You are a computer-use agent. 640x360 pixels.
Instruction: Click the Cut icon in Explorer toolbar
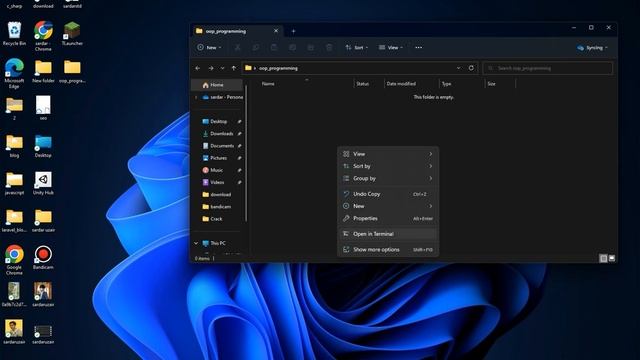coord(237,48)
